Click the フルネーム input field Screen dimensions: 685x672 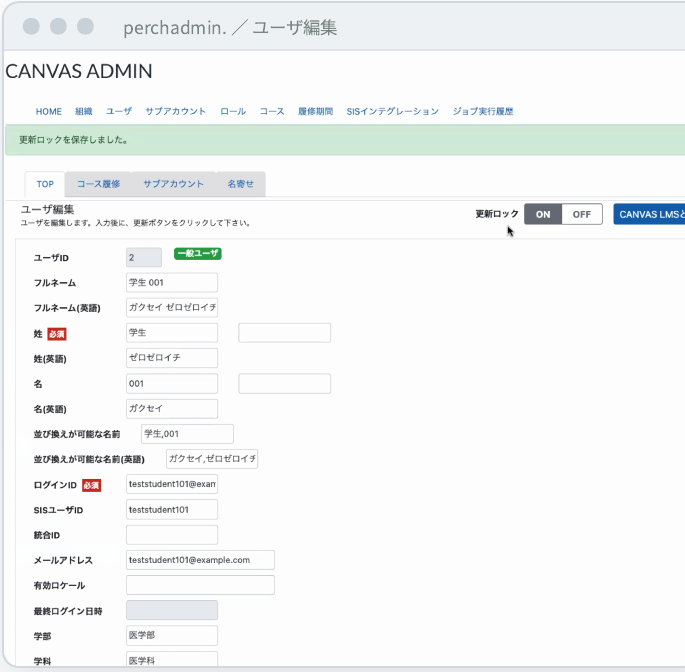click(172, 283)
